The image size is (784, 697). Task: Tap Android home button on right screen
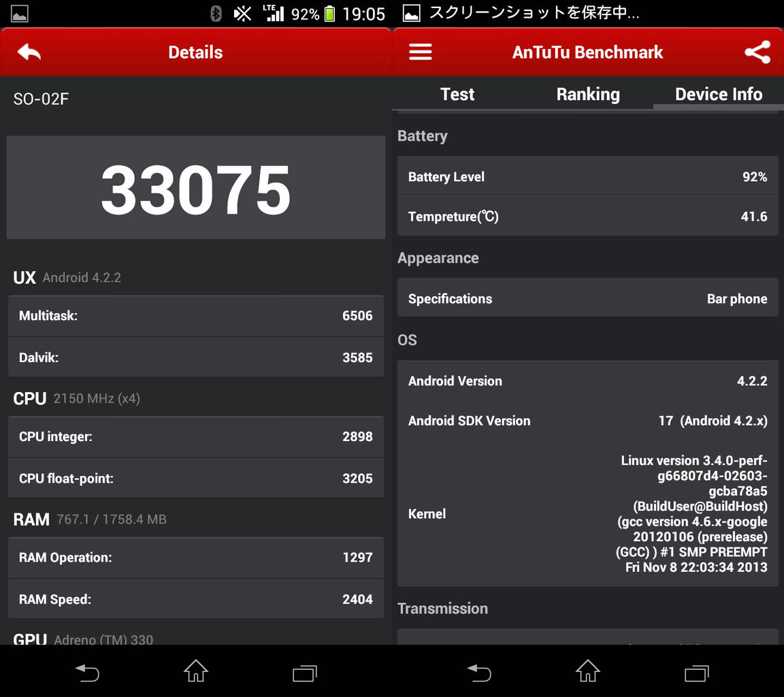click(587, 671)
